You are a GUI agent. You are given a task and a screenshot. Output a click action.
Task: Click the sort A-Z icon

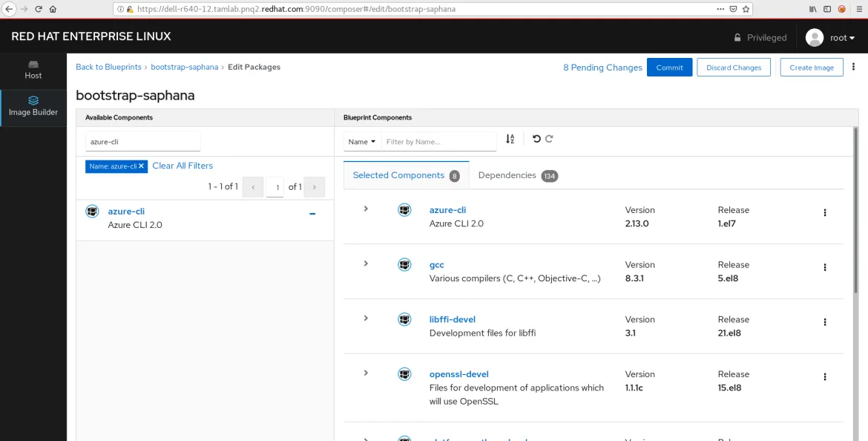tap(510, 139)
